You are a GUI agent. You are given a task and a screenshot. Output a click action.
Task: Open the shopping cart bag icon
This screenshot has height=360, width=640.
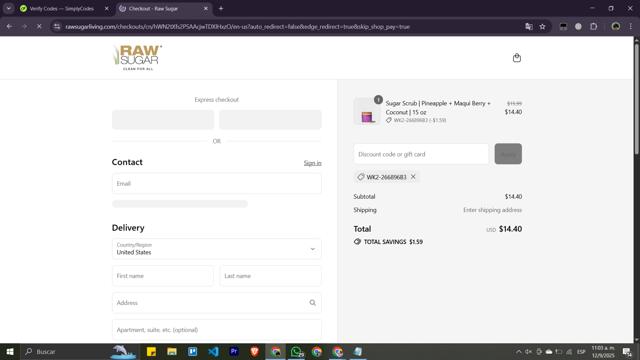[x=517, y=58]
